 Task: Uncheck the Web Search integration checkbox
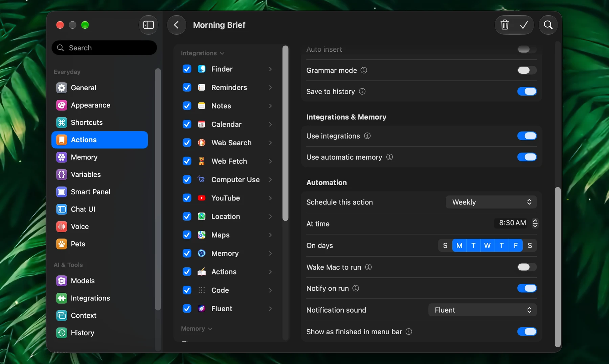click(x=187, y=143)
